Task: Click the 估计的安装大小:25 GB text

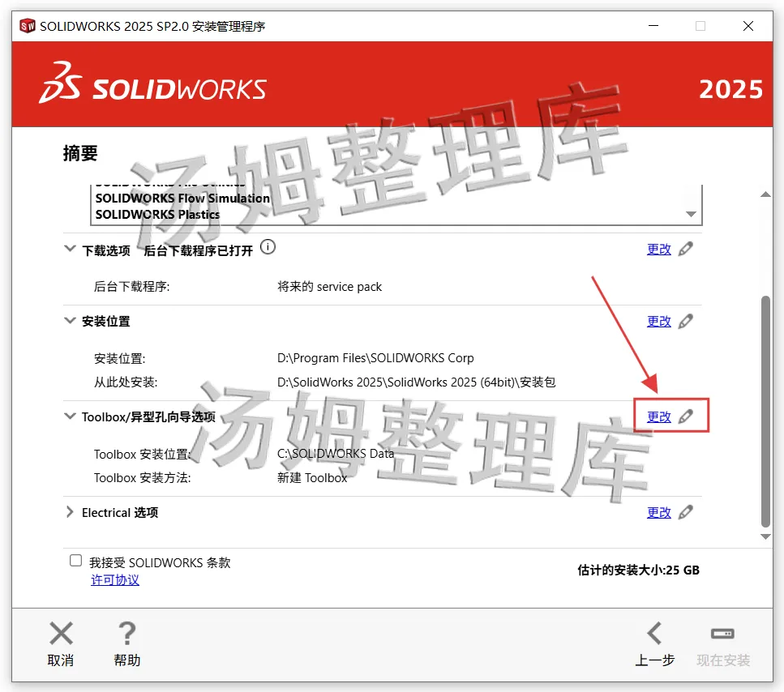Action: 639,570
